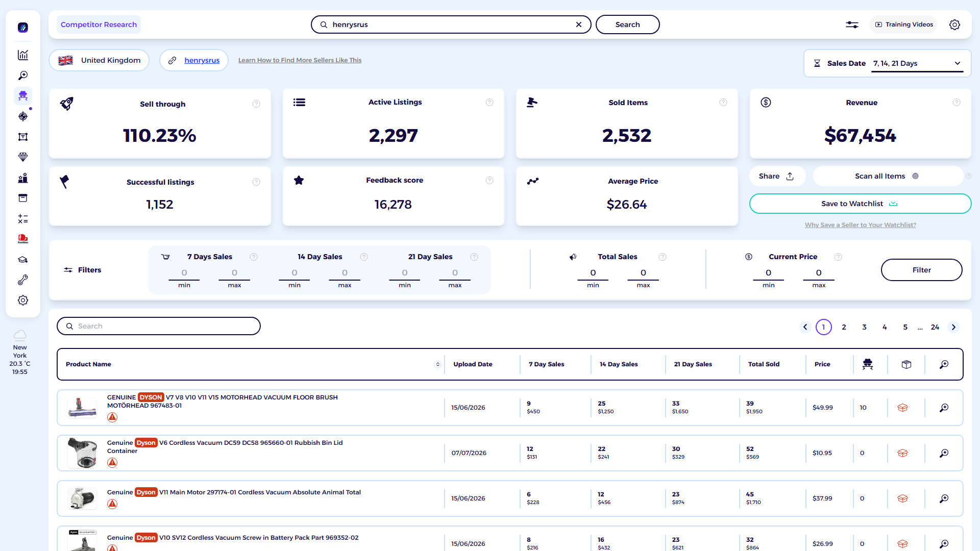Screen dimensions: 980x551
Task: Click research magnifier for Rubbish Bin Lid row
Action: click(x=944, y=453)
